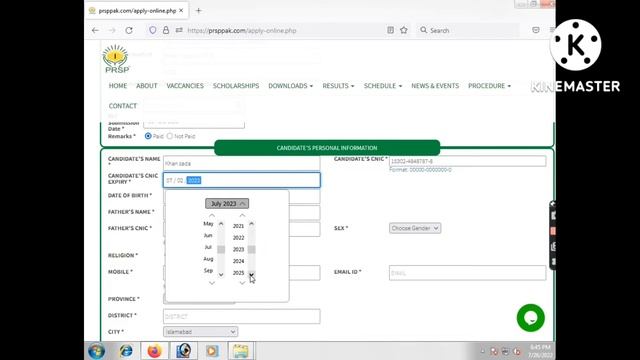This screenshot has height=360, width=640.
Task: Click month scrollbar down arrow
Action: click(x=221, y=274)
